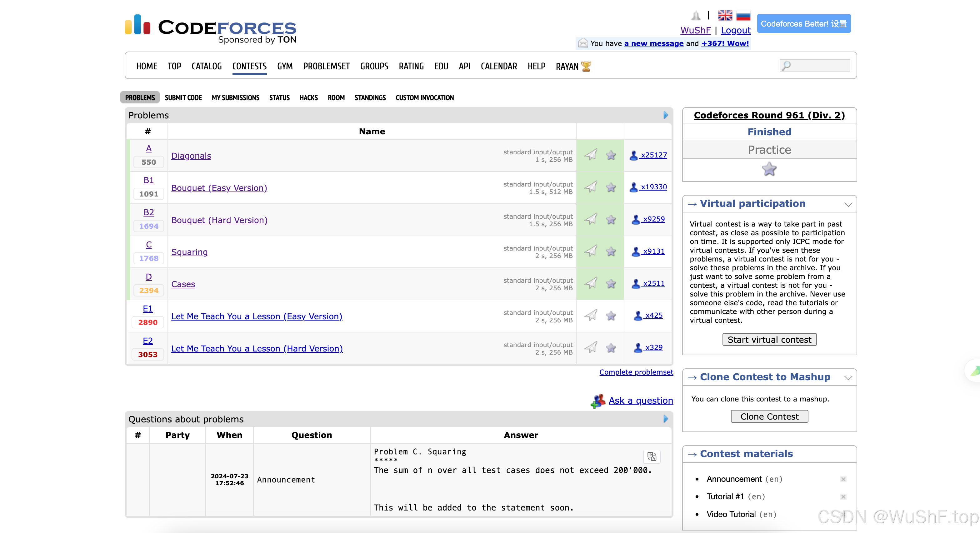The width and height of the screenshot is (980, 533).
Task: Switch language with the UK flag
Action: point(725,15)
